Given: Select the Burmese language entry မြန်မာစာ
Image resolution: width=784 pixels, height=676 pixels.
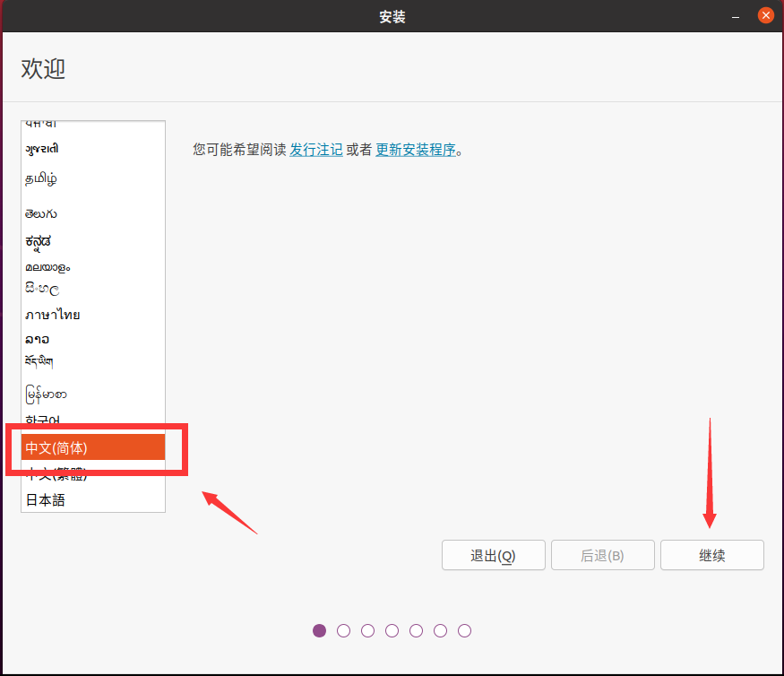Looking at the screenshot, I should [93, 394].
